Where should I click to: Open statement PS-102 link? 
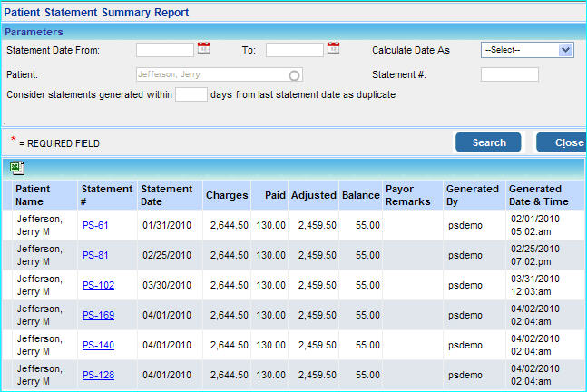pos(98,285)
